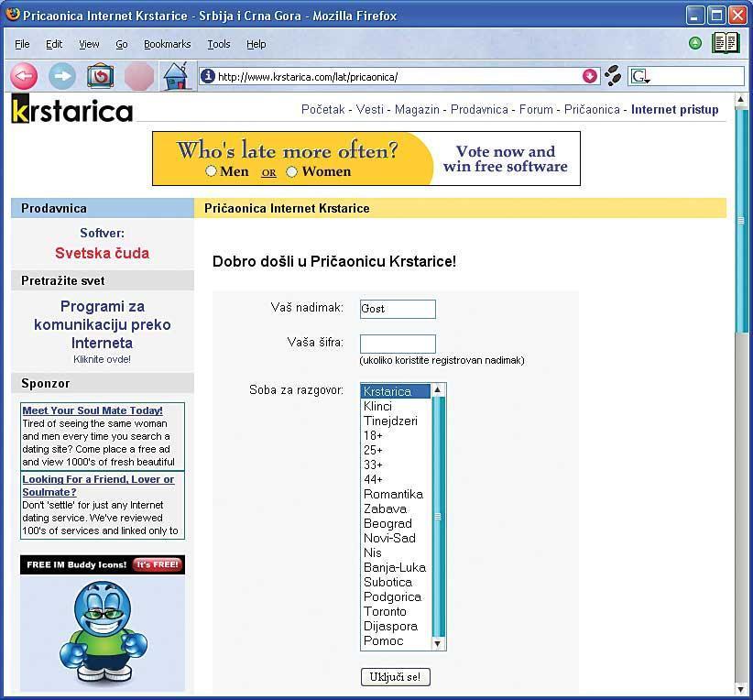
Task: Stop loading with the Stop sign icon
Action: [139, 76]
